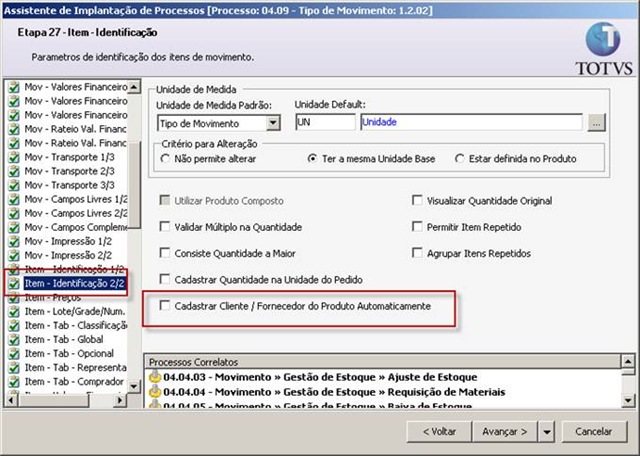Image resolution: width=640 pixels, height=456 pixels.
Task: Click check icon beside Item - Tab - Opcional
Action: (14, 354)
